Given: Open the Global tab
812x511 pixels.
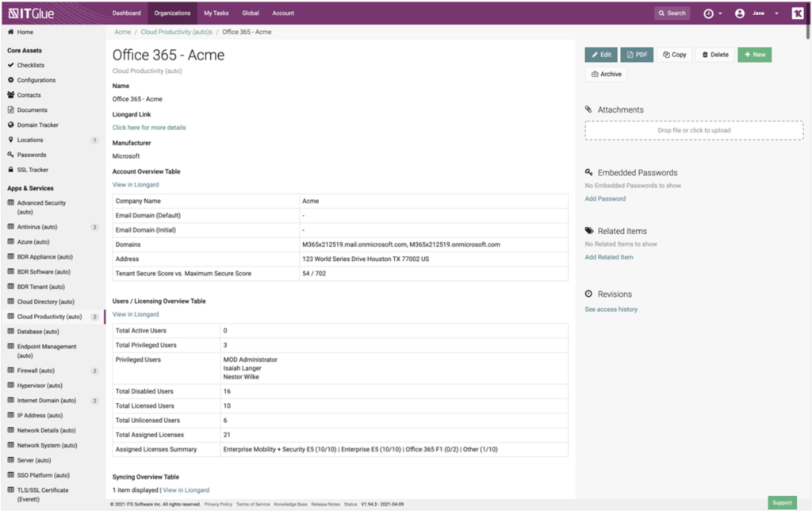Looking at the screenshot, I should pyautogui.click(x=250, y=13).
